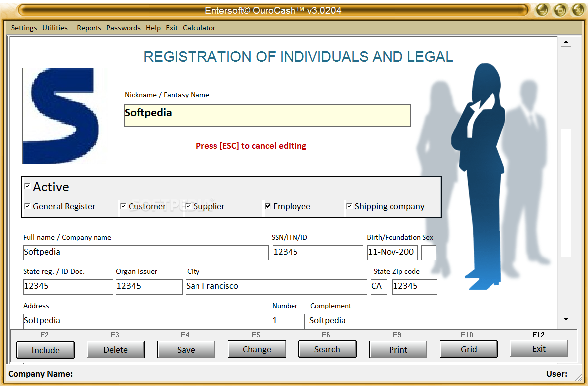Image resolution: width=588 pixels, height=386 pixels.
Task: Open the Help menu
Action: tap(153, 28)
